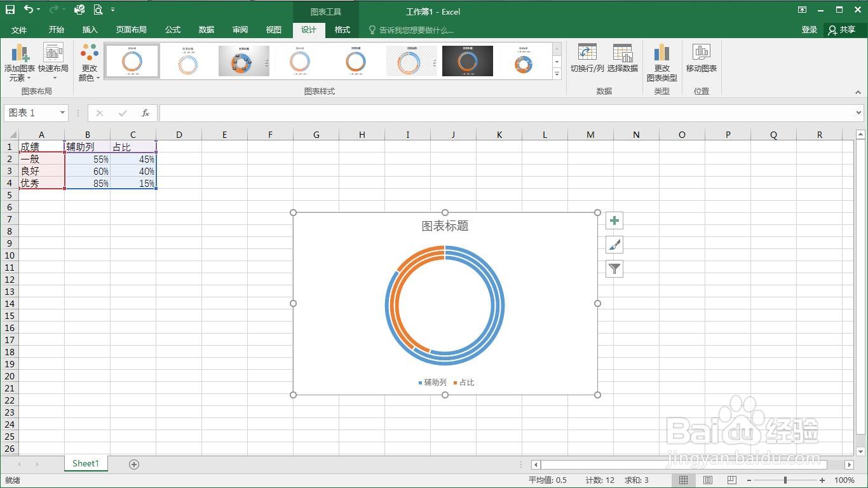Image resolution: width=868 pixels, height=488 pixels.
Task: Collapse the ribbon with the caret arrow
Action: click(858, 92)
